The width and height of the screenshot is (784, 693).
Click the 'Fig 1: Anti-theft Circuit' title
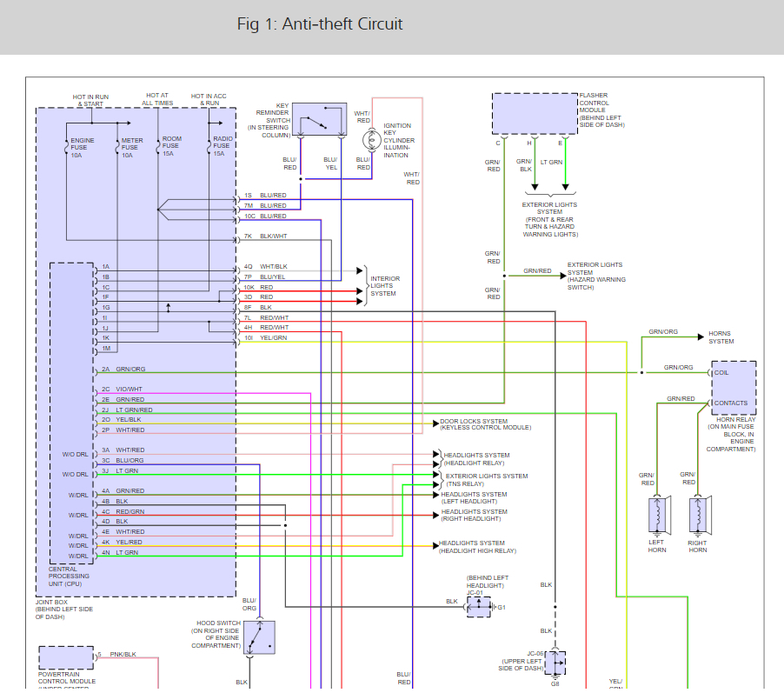[320, 24]
